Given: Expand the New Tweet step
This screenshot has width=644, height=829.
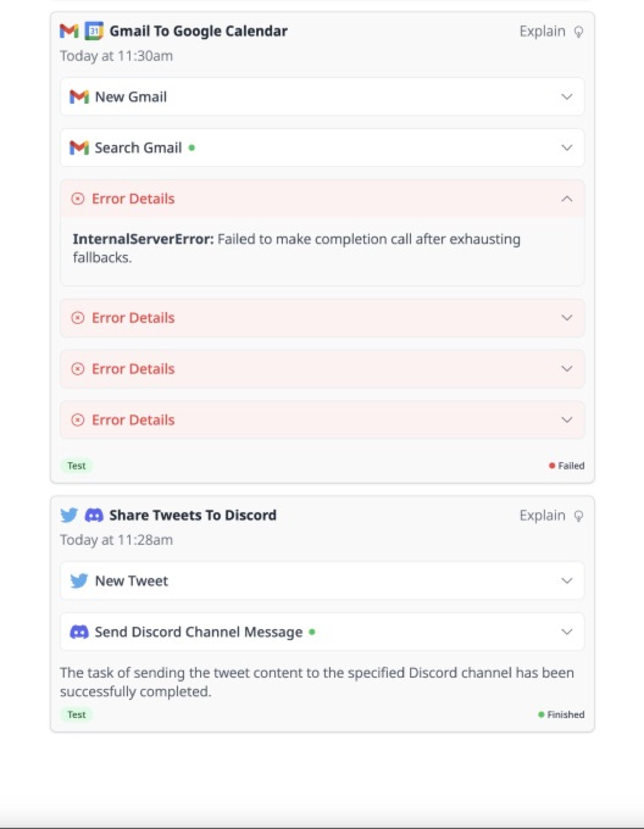Looking at the screenshot, I should point(567,581).
